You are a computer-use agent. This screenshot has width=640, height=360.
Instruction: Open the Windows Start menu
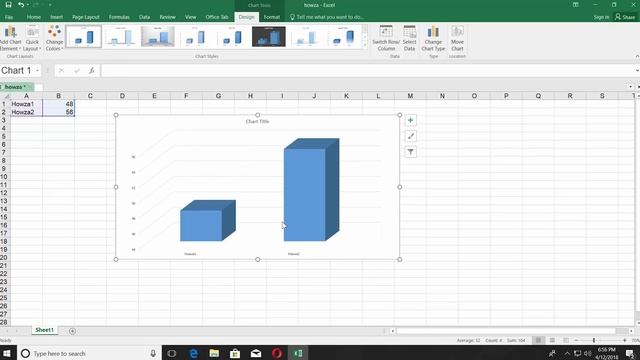click(7, 353)
